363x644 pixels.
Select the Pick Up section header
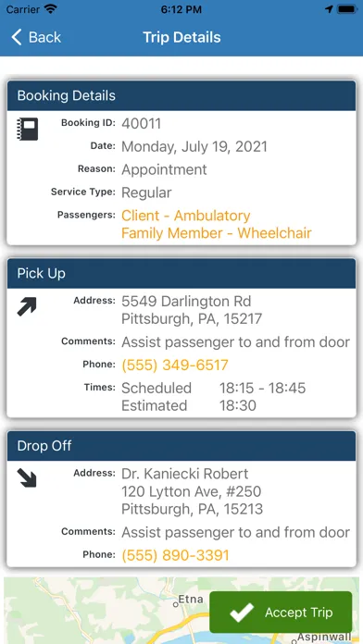181,274
